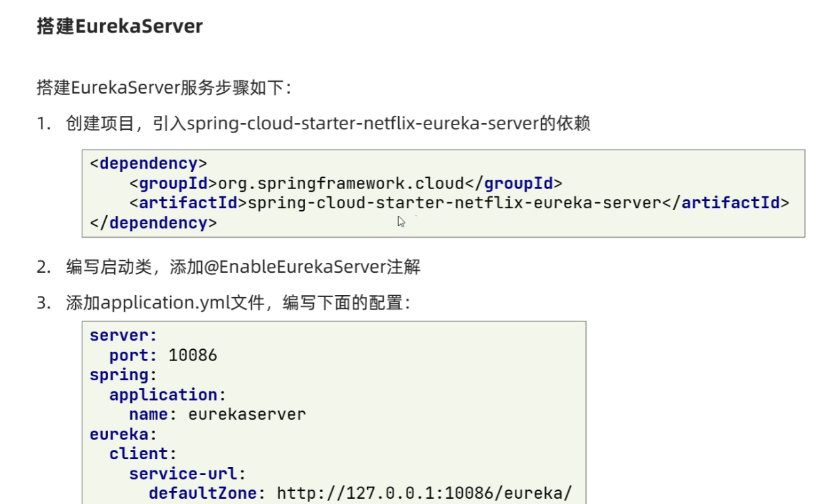Screen dimensions: 824x504
Task: Click the opening <dependency> tag line
Action: 148,163
